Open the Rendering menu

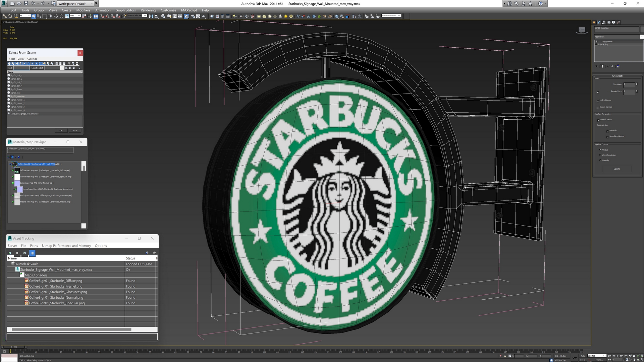[148, 10]
